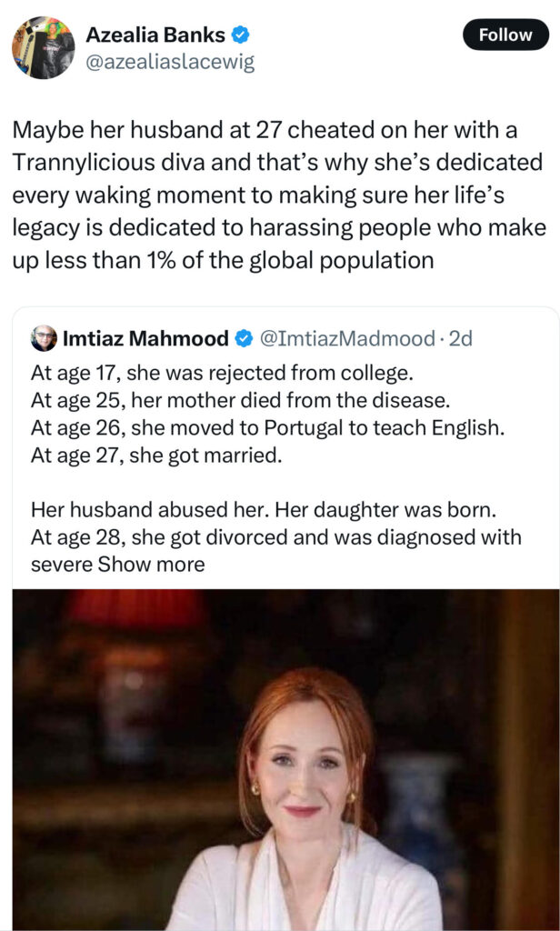Open the @azealiaslacewig handle link
This screenshot has width=560, height=931.
click(x=170, y=62)
